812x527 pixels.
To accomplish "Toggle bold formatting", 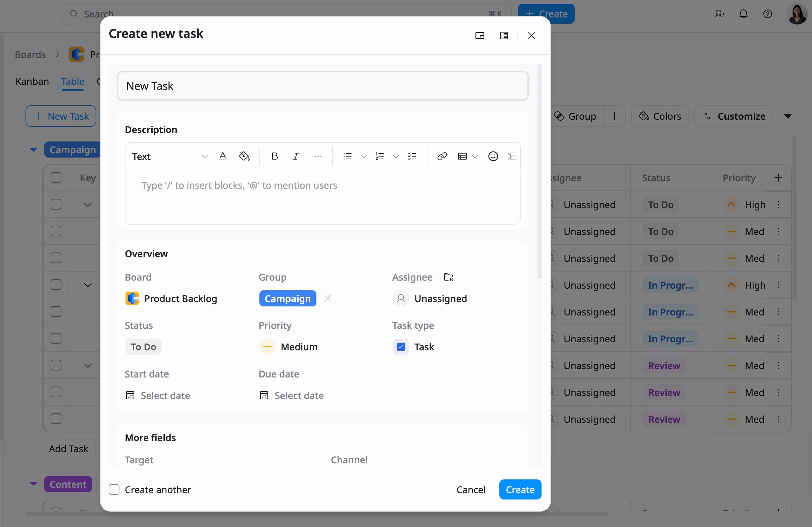I will tap(274, 156).
